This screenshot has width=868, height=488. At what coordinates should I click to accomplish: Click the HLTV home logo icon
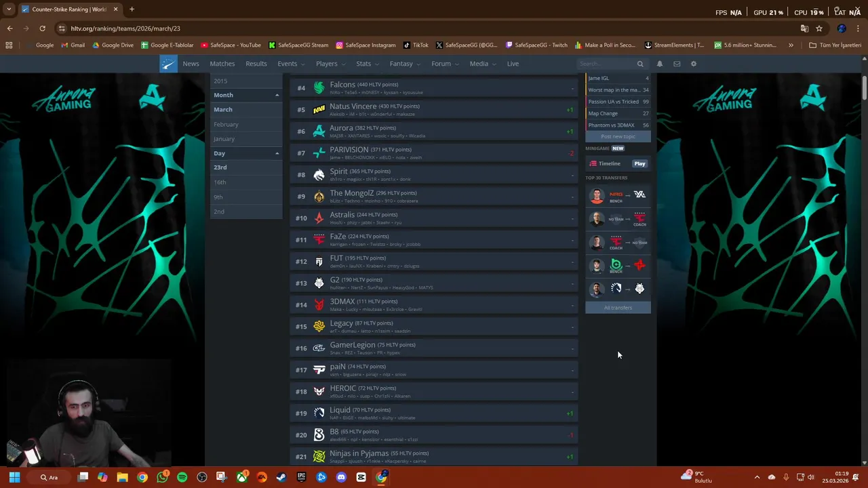(168, 64)
